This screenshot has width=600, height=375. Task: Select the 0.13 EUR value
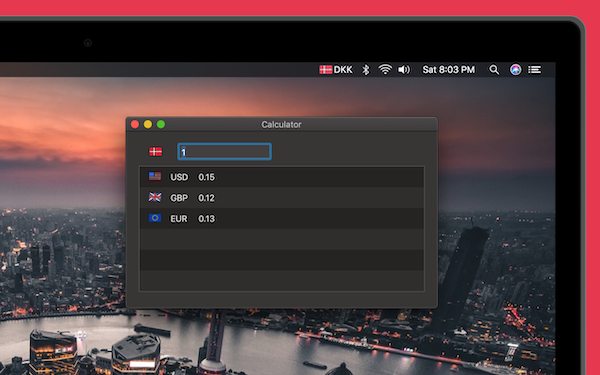tap(206, 218)
